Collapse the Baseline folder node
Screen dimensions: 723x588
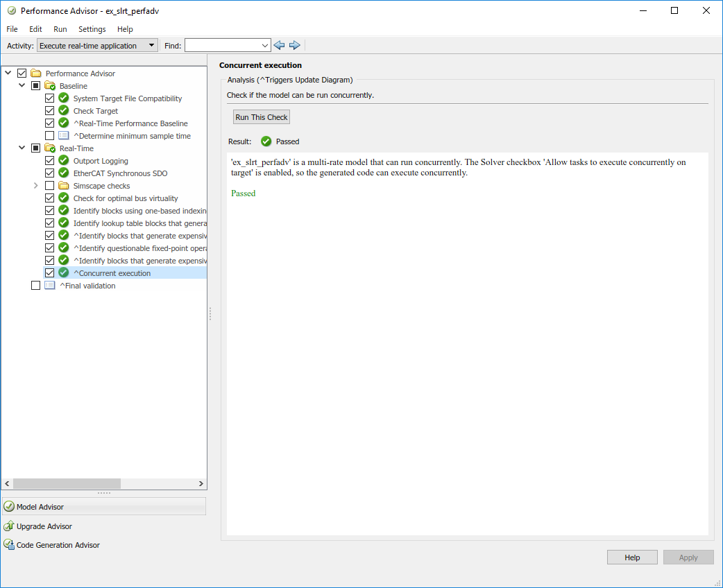pyautogui.click(x=22, y=85)
